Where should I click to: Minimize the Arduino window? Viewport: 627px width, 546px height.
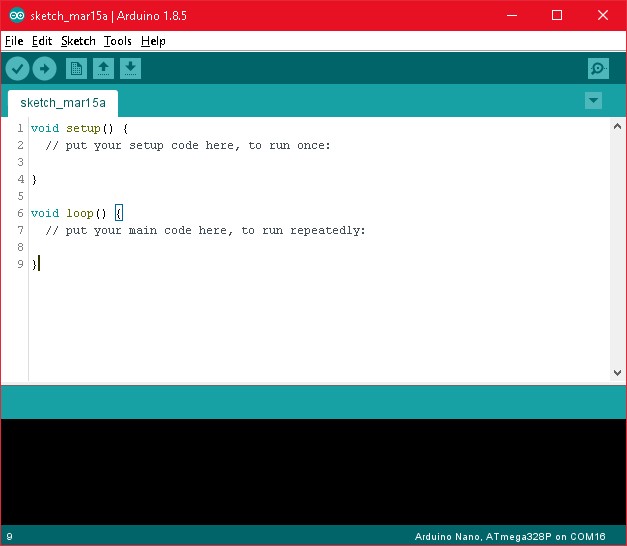pos(512,16)
